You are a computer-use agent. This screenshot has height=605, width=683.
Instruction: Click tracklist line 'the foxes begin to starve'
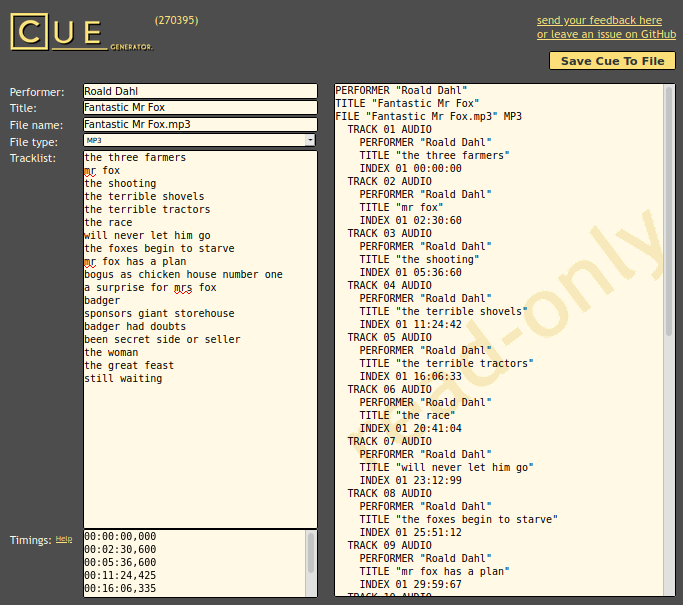point(159,249)
